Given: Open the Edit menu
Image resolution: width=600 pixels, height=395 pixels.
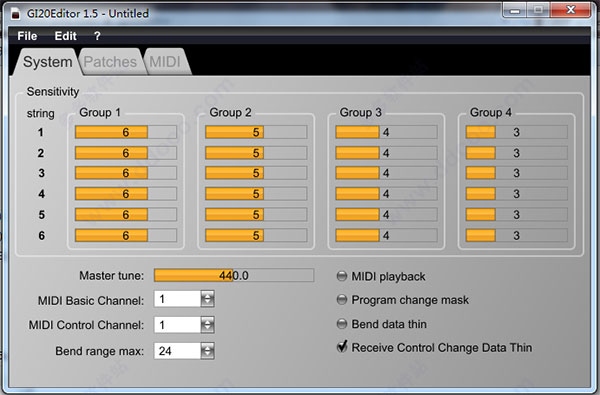Looking at the screenshot, I should (x=65, y=36).
